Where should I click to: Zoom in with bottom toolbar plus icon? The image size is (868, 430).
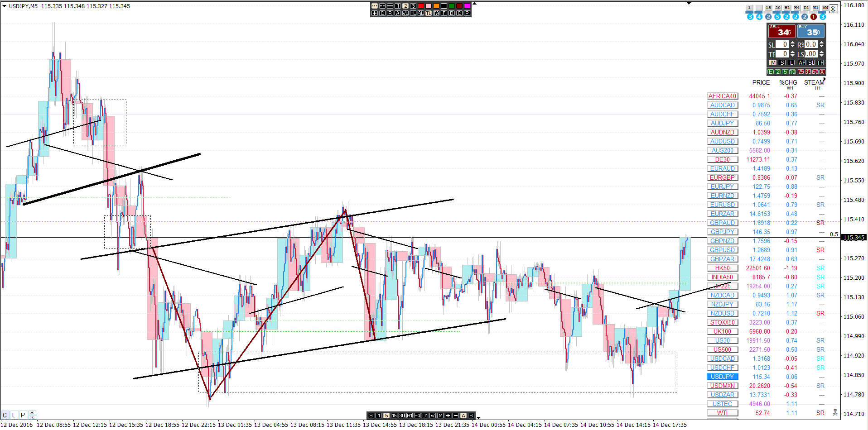448,416
